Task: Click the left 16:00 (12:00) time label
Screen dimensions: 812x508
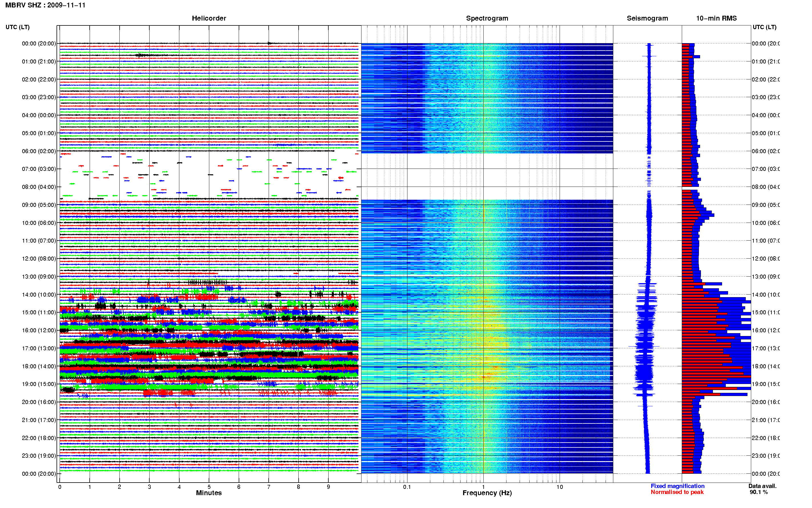Action: point(39,330)
